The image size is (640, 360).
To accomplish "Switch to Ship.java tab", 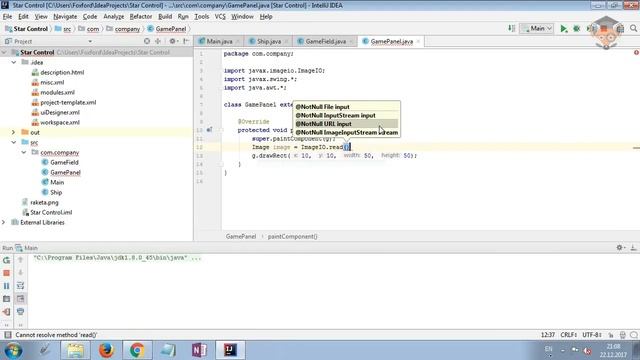I will click(268, 41).
